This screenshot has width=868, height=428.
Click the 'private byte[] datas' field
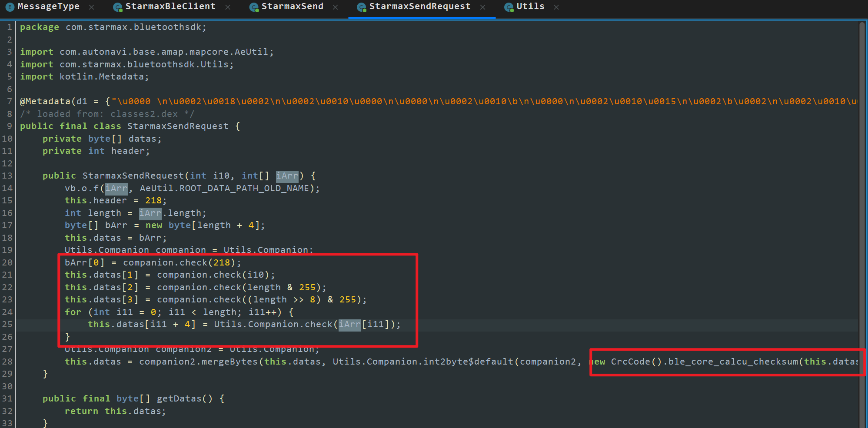click(x=102, y=139)
